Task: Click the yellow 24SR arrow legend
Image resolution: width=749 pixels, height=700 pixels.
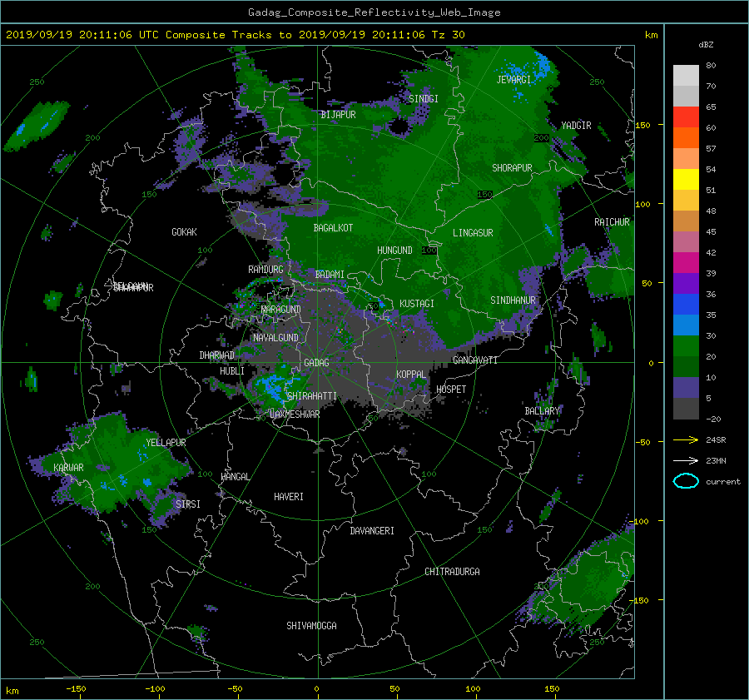Action: click(x=686, y=440)
